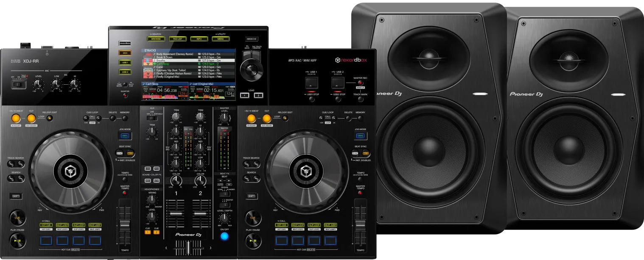Tap the right deck SEARCH fast-forward button

[x=256, y=179]
